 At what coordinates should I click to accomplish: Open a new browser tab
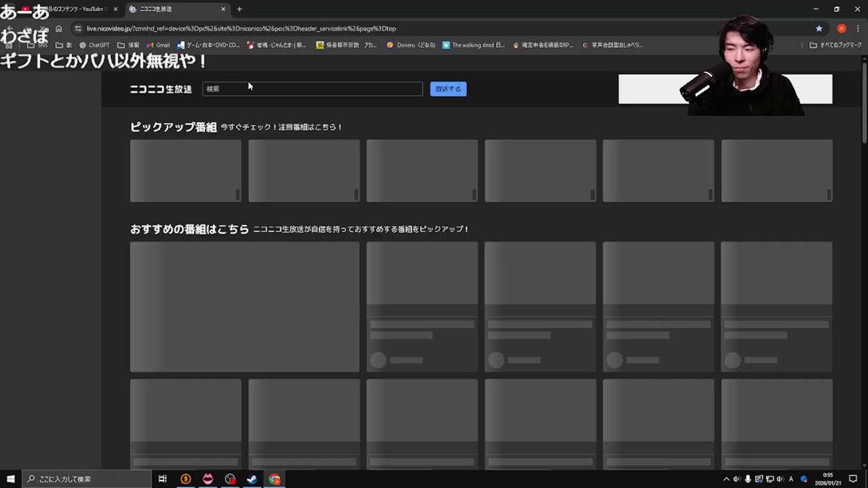click(x=239, y=9)
